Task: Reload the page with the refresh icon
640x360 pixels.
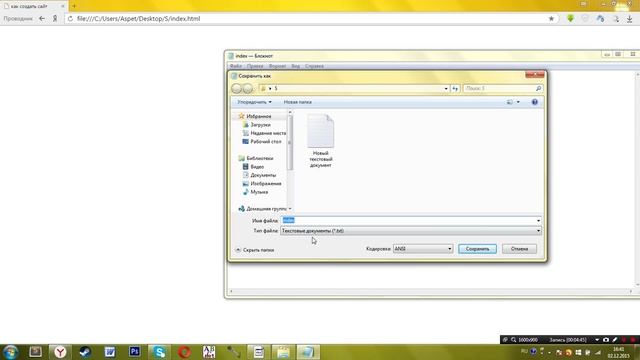Action: coord(70,19)
